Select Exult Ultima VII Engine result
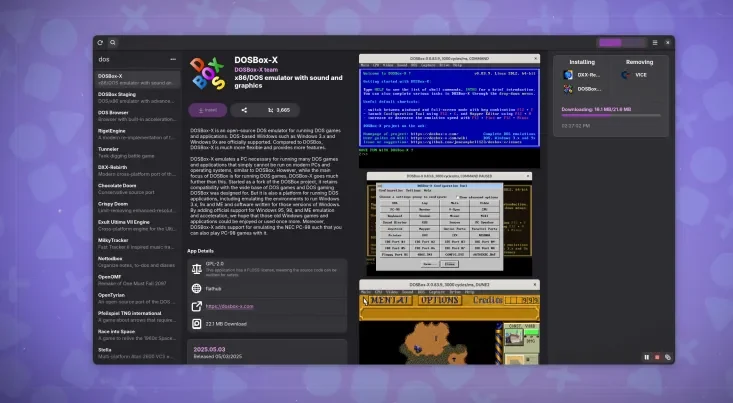Viewport: 733px width, 403px height. pos(137,225)
